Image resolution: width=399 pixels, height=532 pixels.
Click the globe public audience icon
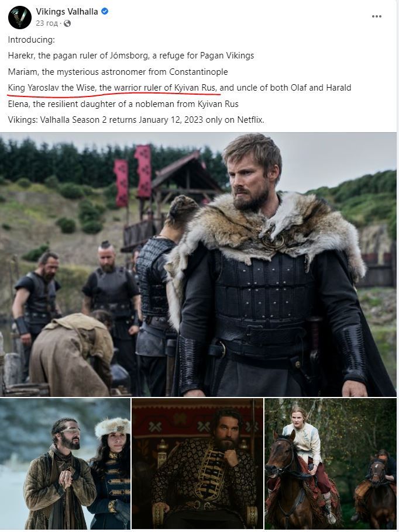click(x=67, y=23)
